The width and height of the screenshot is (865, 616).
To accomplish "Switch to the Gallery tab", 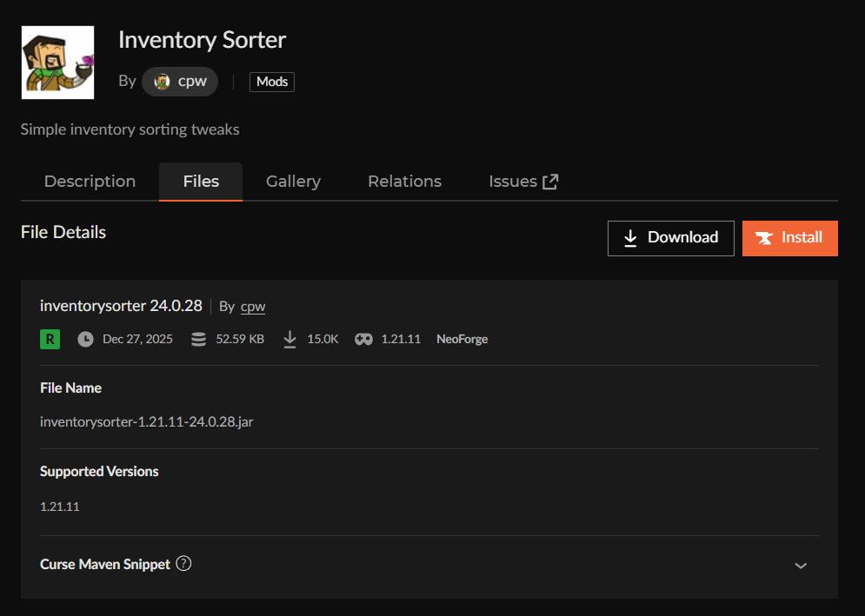I will (x=293, y=181).
